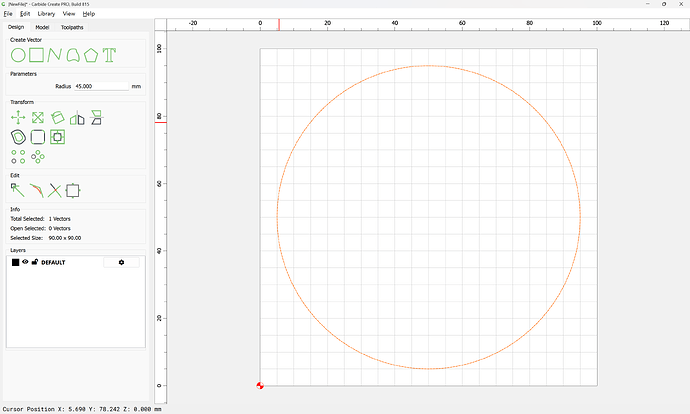Toggle the lock on DEFAULT layer
This screenshot has height=414, width=690.
tap(35, 262)
